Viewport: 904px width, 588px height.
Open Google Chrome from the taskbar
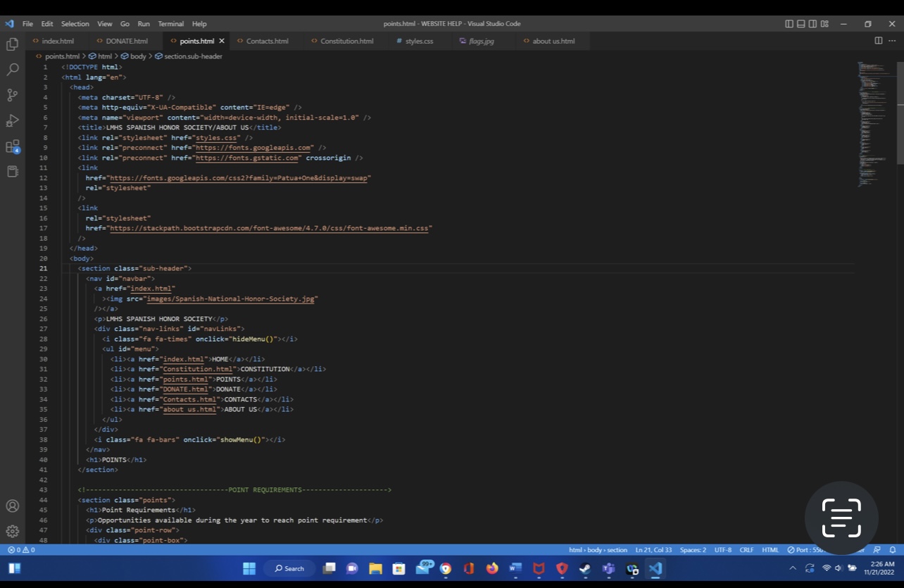click(446, 568)
